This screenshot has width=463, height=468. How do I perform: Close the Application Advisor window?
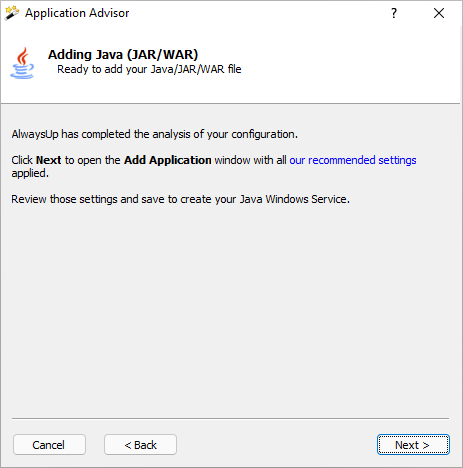coord(439,13)
